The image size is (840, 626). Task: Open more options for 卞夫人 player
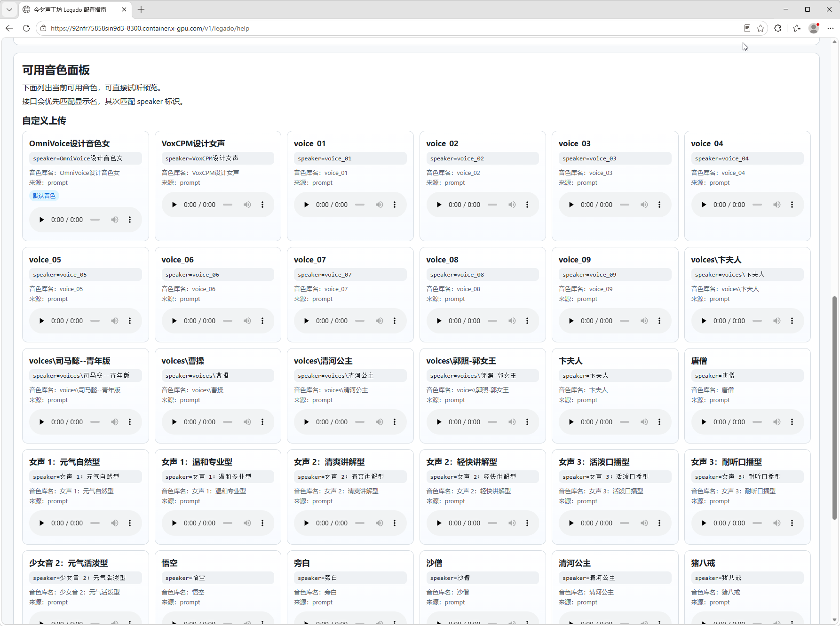(659, 422)
